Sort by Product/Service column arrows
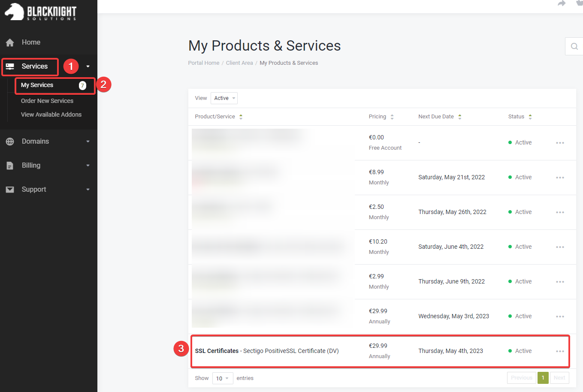This screenshot has width=583, height=392. point(241,117)
